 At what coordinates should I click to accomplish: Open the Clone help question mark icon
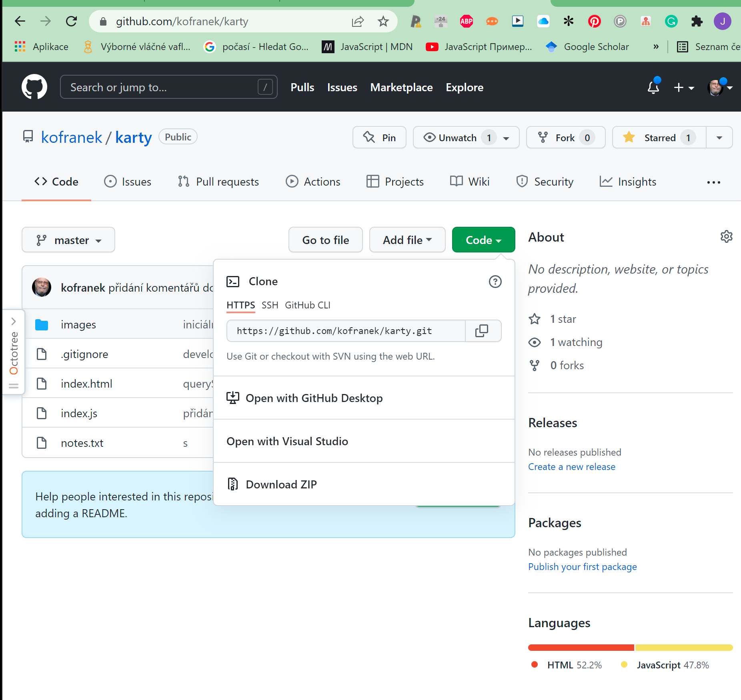(495, 282)
